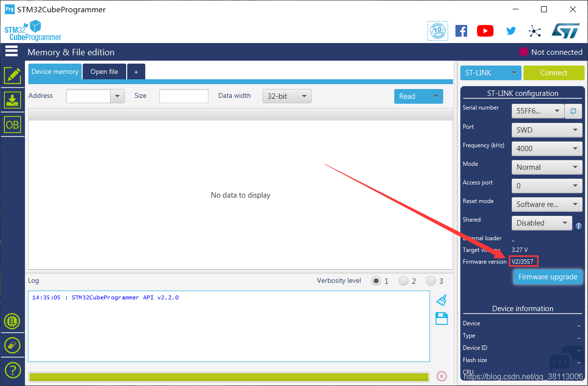Screen dimensions: 588x386
Task: Click the Device information heading
Action: coord(522,309)
